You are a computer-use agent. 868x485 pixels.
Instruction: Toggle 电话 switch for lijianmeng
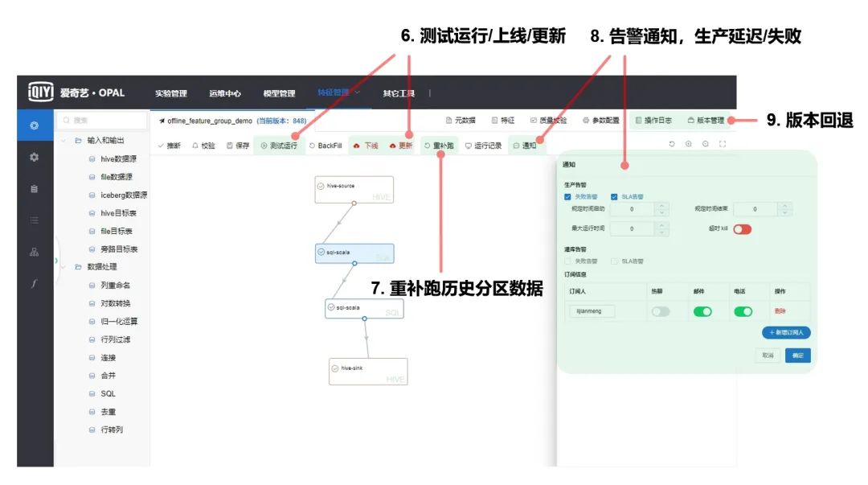(743, 311)
